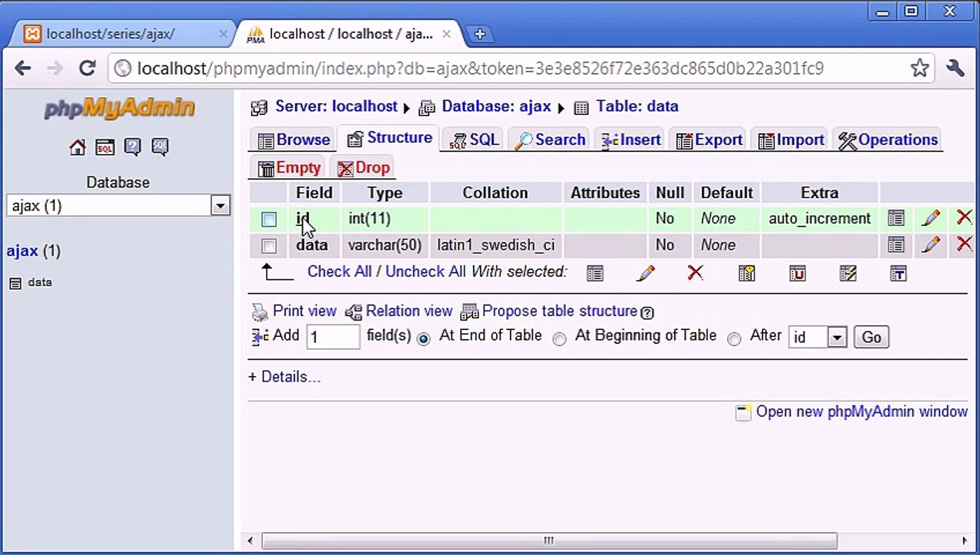Image resolution: width=980 pixels, height=555 pixels.
Task: Bookmark page with the star icon
Action: [x=919, y=69]
